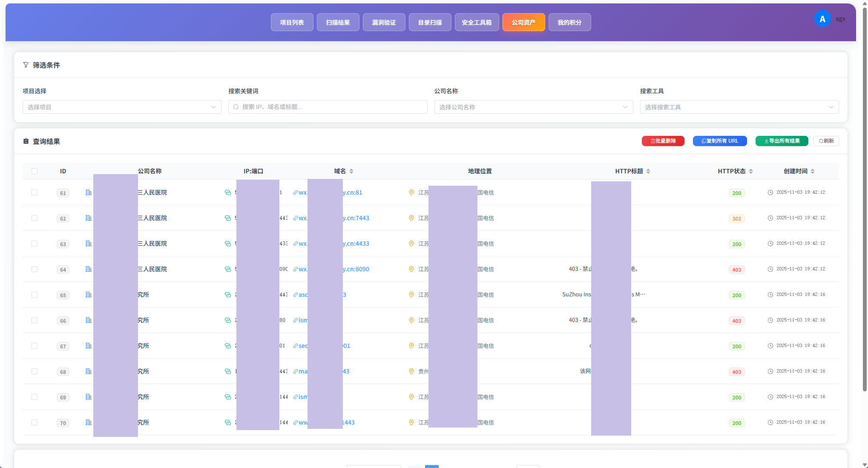Screen dimensions: 868x468
Task: Expand the 选择公司名称 dropdown
Action: click(x=534, y=107)
